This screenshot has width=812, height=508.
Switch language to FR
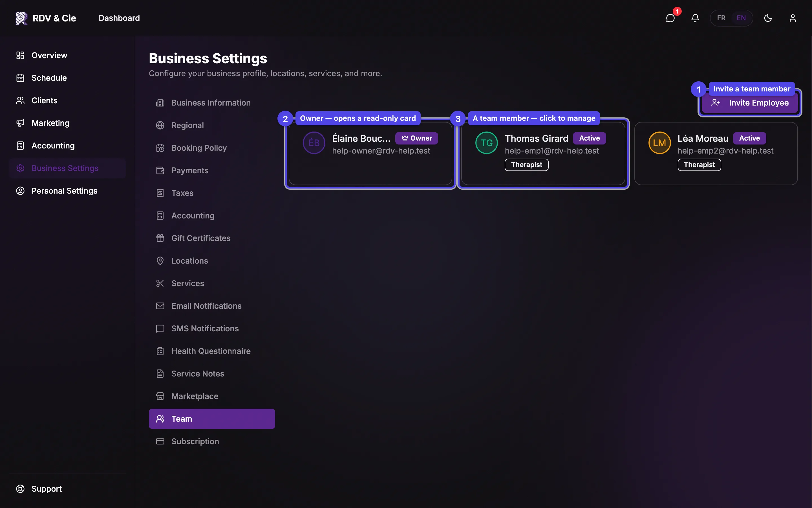tap(721, 18)
